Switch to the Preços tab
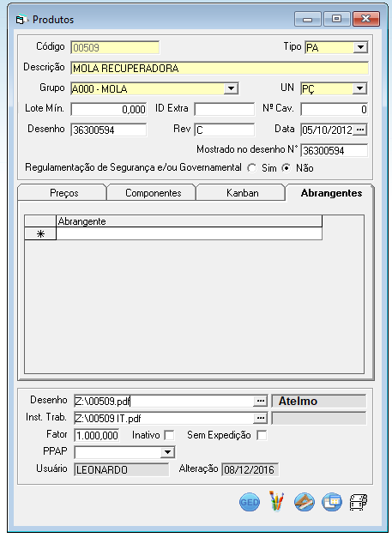The image size is (392, 538). click(x=63, y=193)
